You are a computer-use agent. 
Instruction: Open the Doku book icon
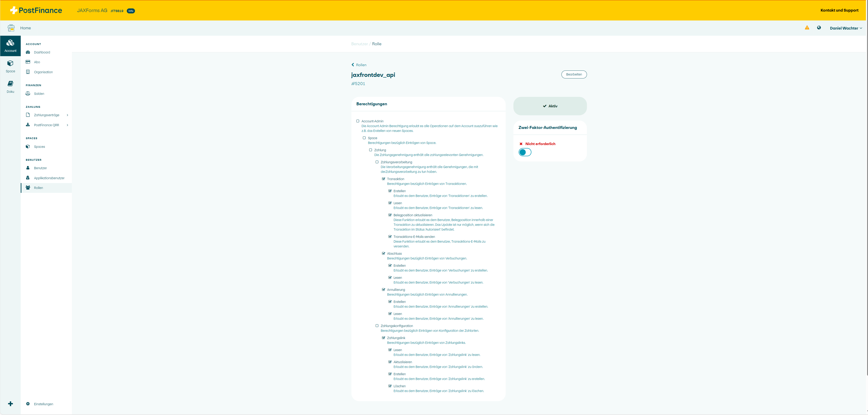pos(10,86)
